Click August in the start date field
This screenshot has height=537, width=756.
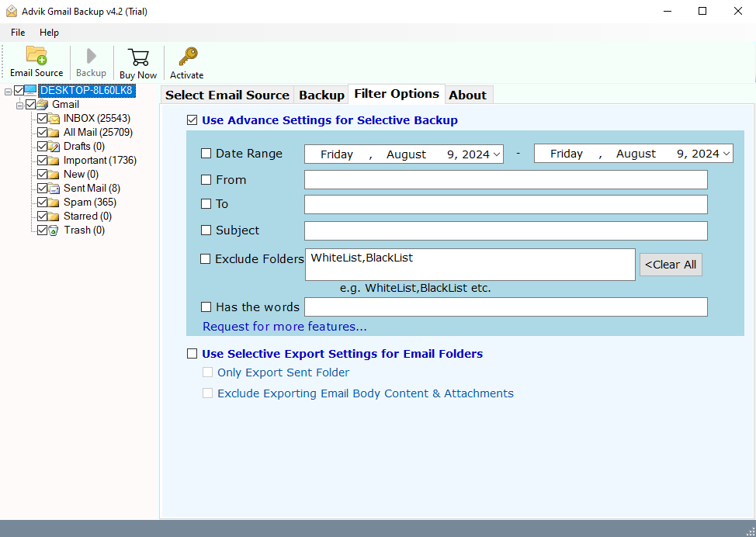[406, 154]
